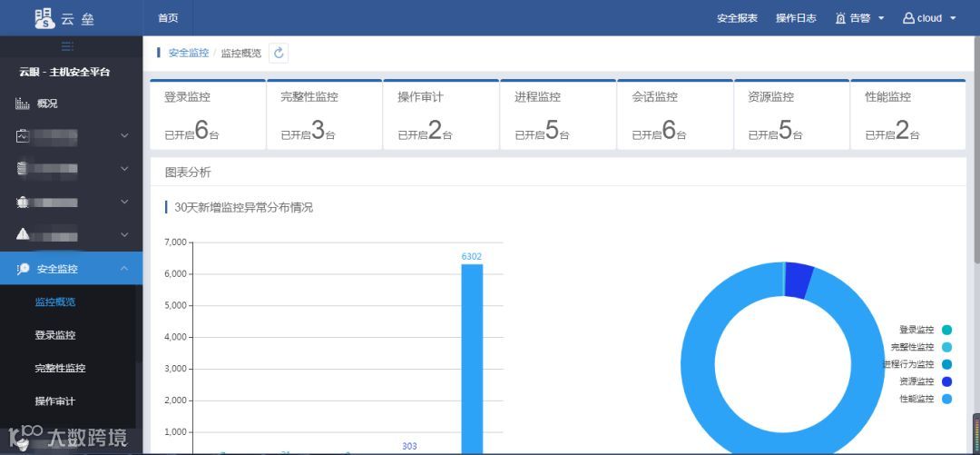Click the 云垒 logo icon

point(45,18)
